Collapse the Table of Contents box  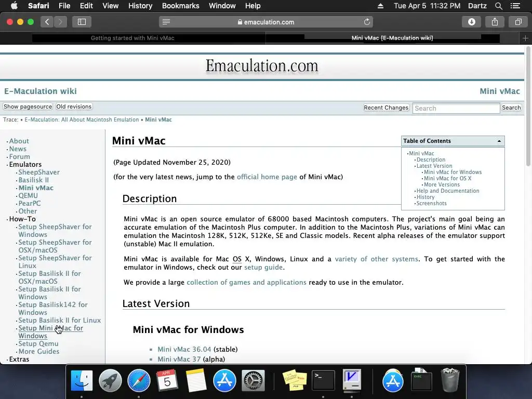pyautogui.click(x=499, y=141)
